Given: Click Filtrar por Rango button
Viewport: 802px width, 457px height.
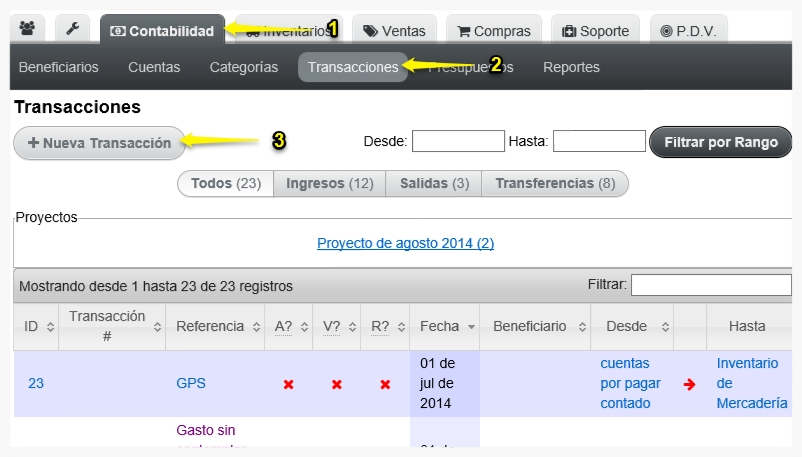Looking at the screenshot, I should click(x=721, y=142).
